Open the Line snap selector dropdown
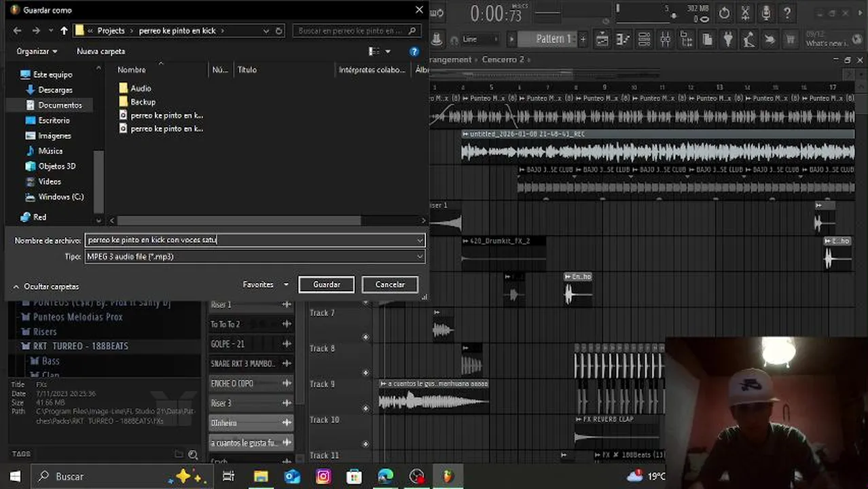The width and height of the screenshot is (868, 489). point(481,39)
